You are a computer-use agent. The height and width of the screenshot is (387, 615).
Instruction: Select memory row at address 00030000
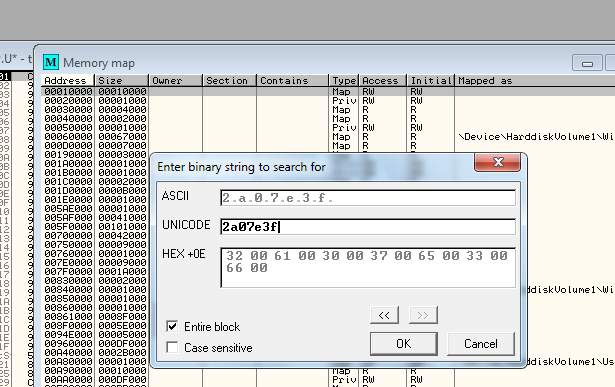pos(328,109)
